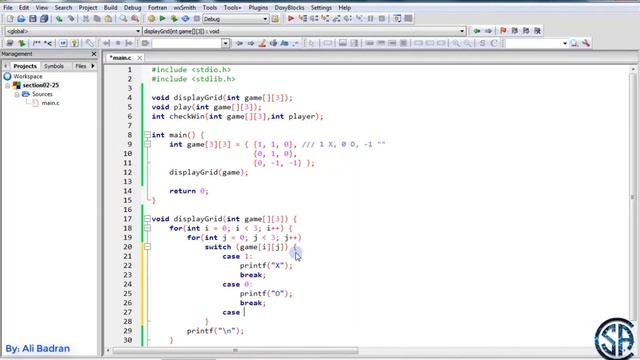Switch to the Files tab
Screen dimensions: 640x360
(80, 66)
